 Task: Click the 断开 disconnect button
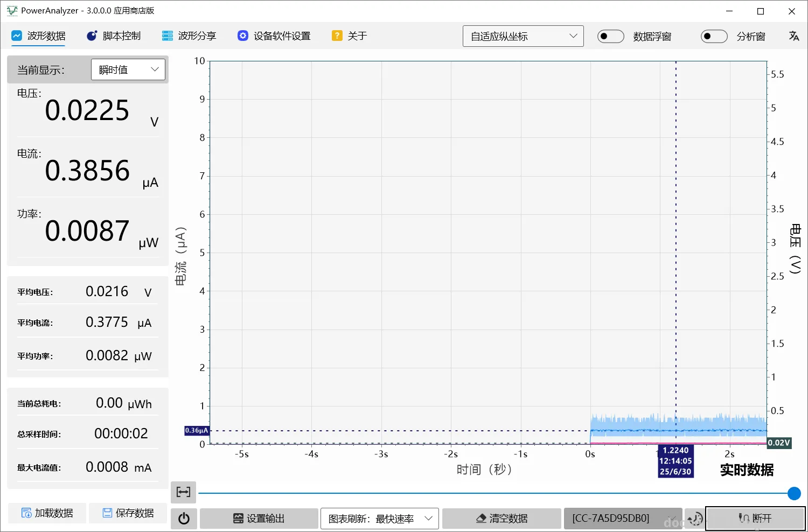point(755,519)
